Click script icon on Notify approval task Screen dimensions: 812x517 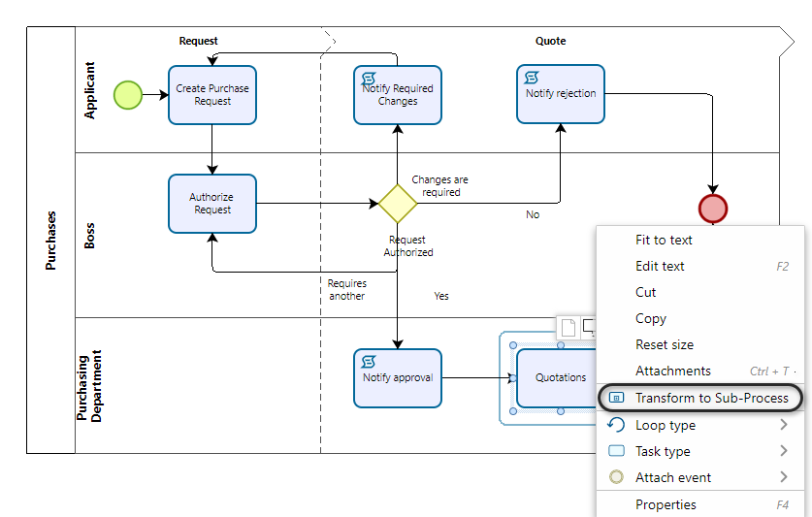tap(369, 362)
